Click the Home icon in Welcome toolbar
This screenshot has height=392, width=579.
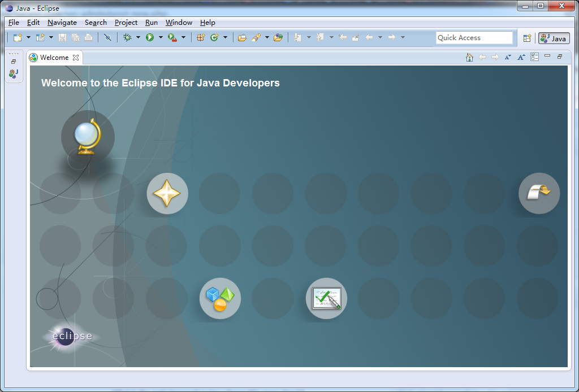click(x=469, y=57)
